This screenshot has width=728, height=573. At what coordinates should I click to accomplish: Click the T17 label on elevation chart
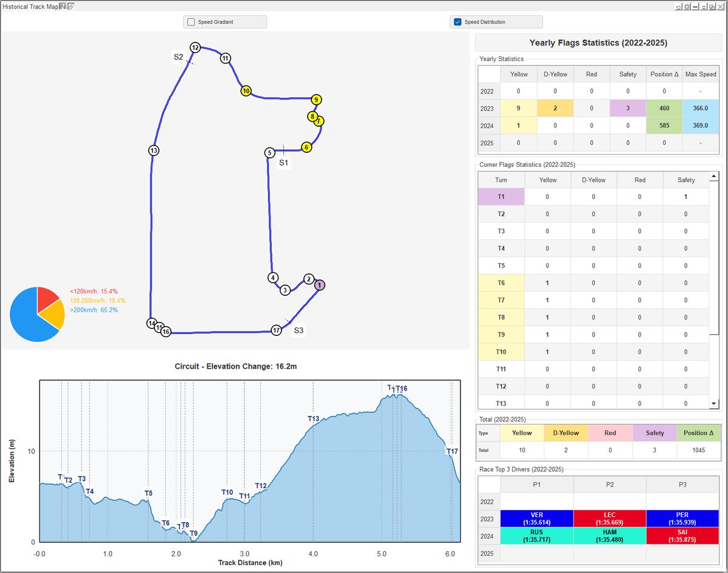[x=452, y=451]
